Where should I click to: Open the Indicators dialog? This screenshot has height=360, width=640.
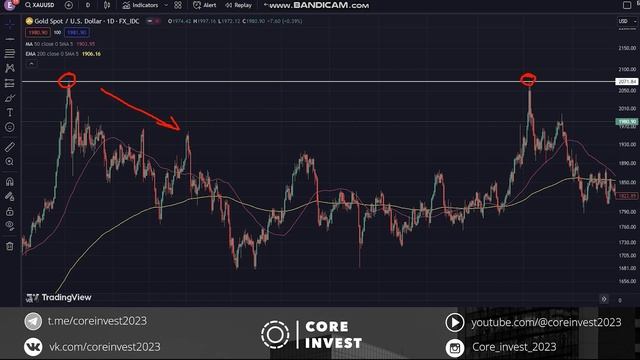coord(140,5)
